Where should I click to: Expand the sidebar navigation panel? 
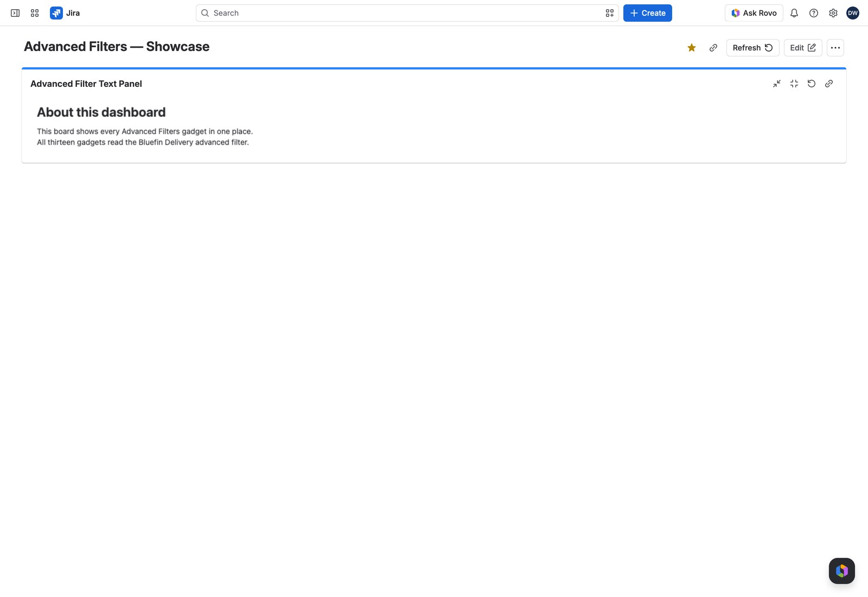pos(15,13)
